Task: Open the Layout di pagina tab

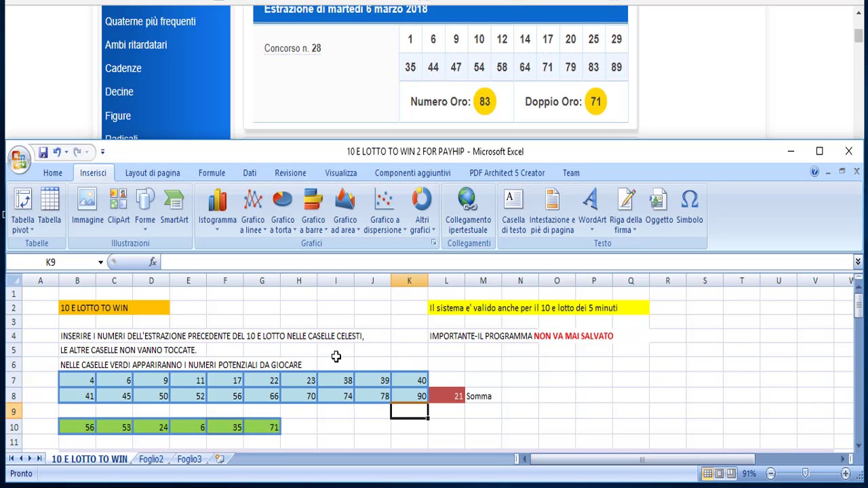Action: 153,173
